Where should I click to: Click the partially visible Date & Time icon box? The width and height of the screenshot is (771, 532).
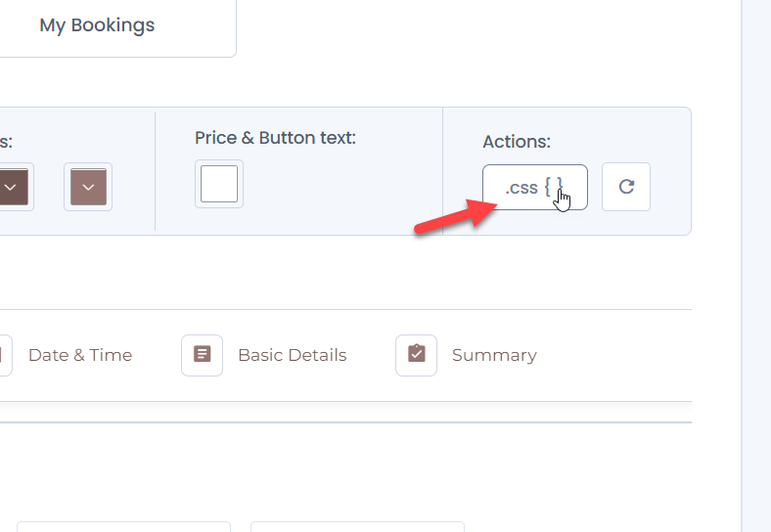(6, 355)
